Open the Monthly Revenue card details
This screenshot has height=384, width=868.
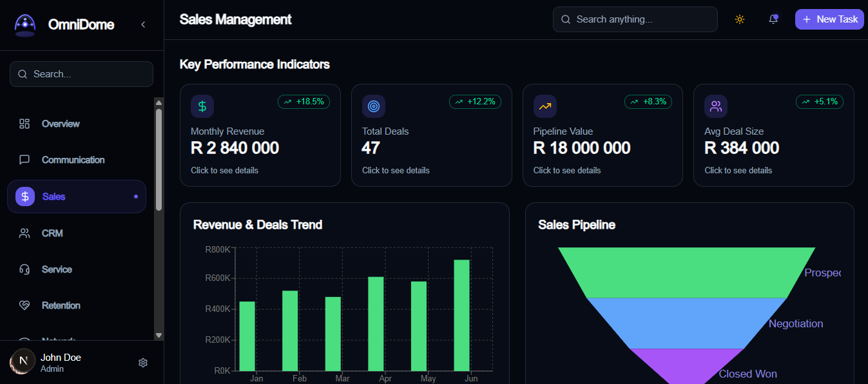coord(260,135)
